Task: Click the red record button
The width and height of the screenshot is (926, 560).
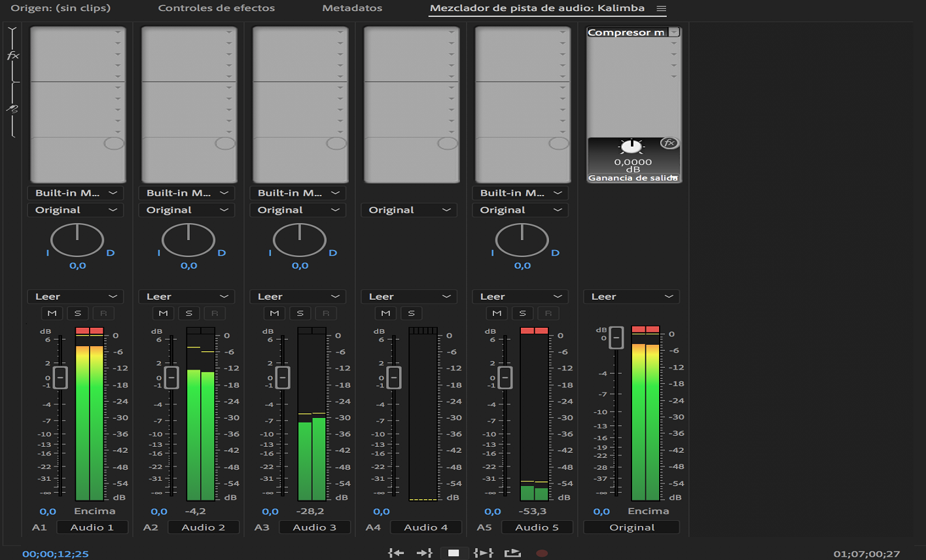Action: click(x=542, y=553)
